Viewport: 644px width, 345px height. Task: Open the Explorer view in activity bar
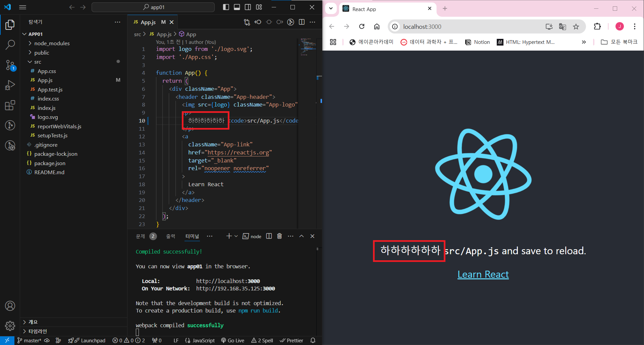[x=10, y=25]
